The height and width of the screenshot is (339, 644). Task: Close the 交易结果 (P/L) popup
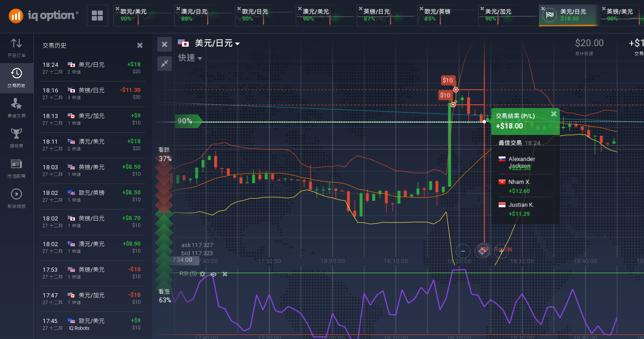point(554,114)
